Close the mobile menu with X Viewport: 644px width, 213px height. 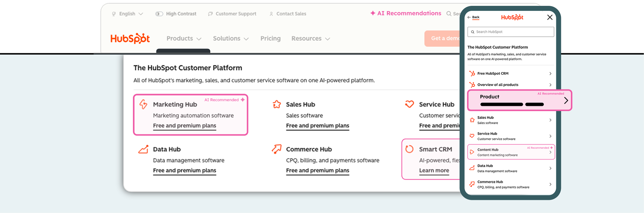[550, 17]
